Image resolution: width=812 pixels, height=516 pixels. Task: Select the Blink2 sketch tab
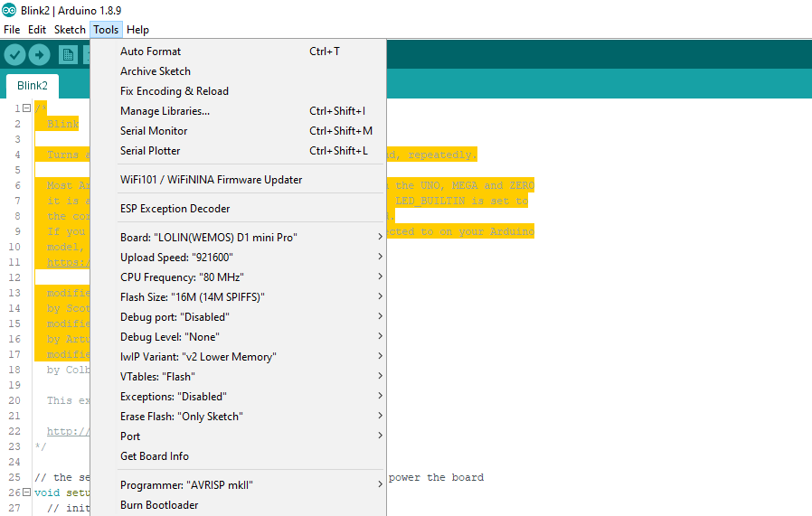point(33,85)
